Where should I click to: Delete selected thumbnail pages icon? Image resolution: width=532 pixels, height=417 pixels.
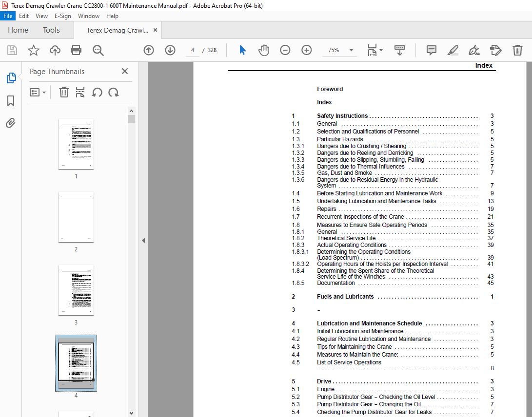coord(64,92)
